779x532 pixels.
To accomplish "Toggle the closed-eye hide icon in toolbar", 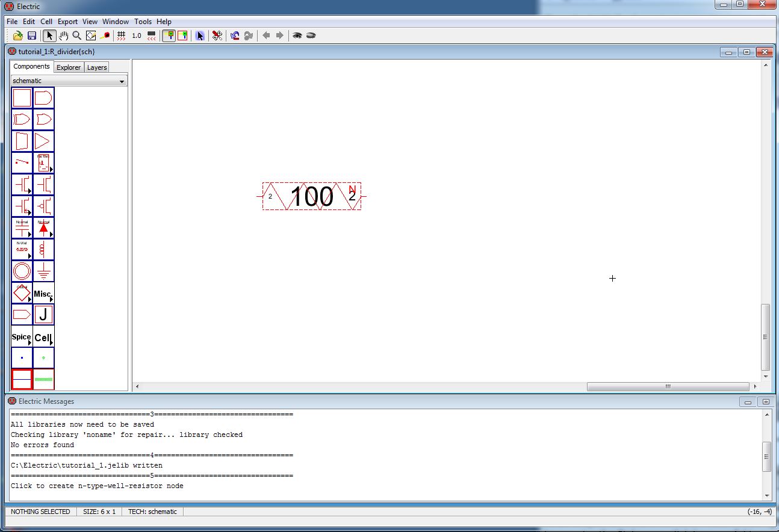I will (x=311, y=36).
